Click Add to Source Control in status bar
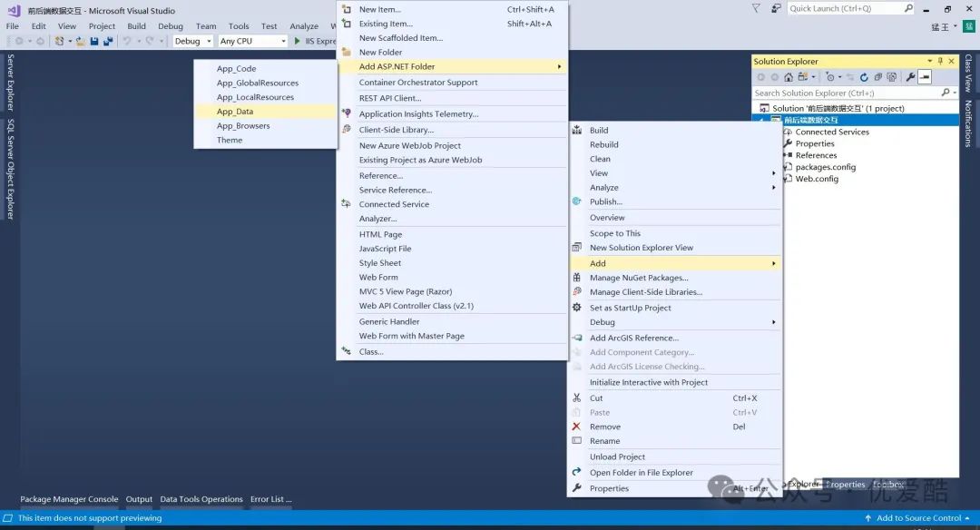Image resolution: width=980 pixels, height=530 pixels. tap(918, 518)
